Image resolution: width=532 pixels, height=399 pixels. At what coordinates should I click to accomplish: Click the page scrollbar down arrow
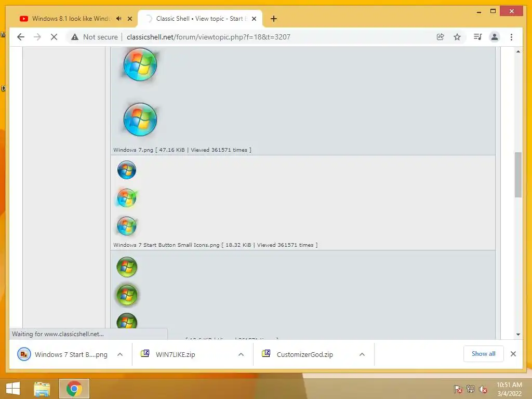518,335
